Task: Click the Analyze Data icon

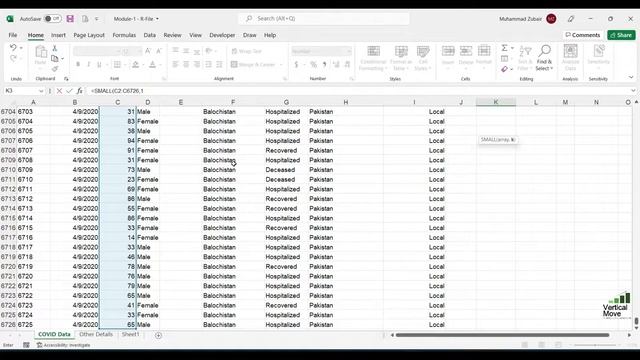Action: click(570, 57)
